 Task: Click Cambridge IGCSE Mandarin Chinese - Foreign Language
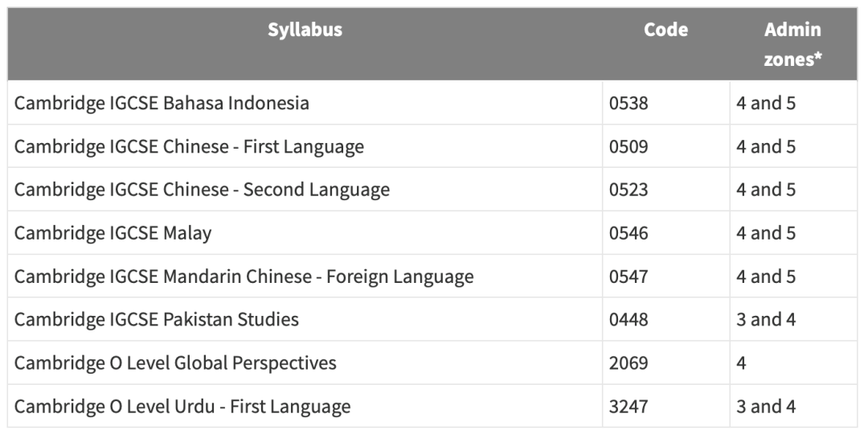[x=244, y=277]
